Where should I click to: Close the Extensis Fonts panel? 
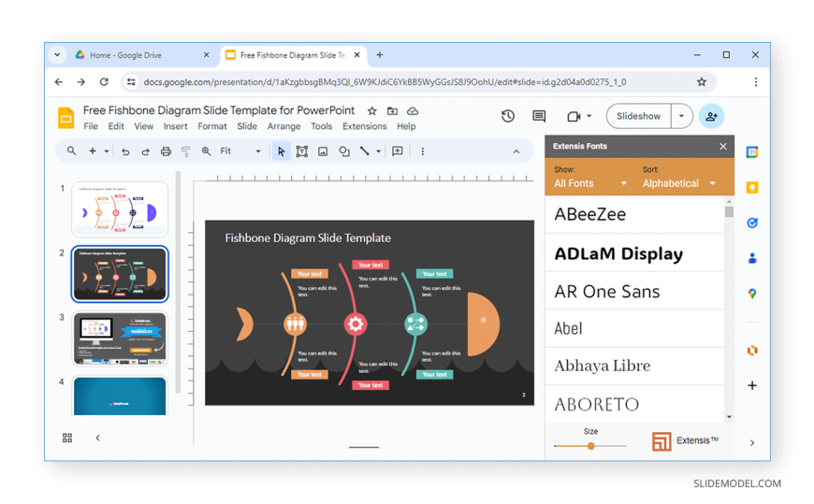[723, 147]
